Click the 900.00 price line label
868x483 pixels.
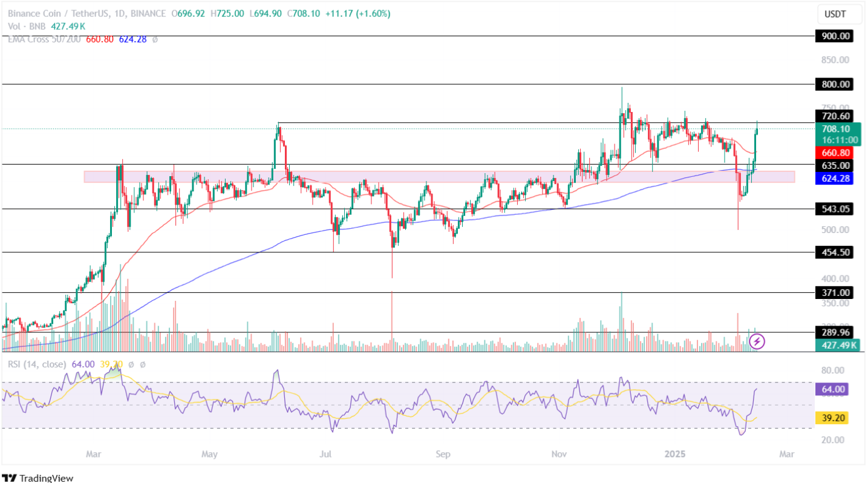[x=835, y=36]
